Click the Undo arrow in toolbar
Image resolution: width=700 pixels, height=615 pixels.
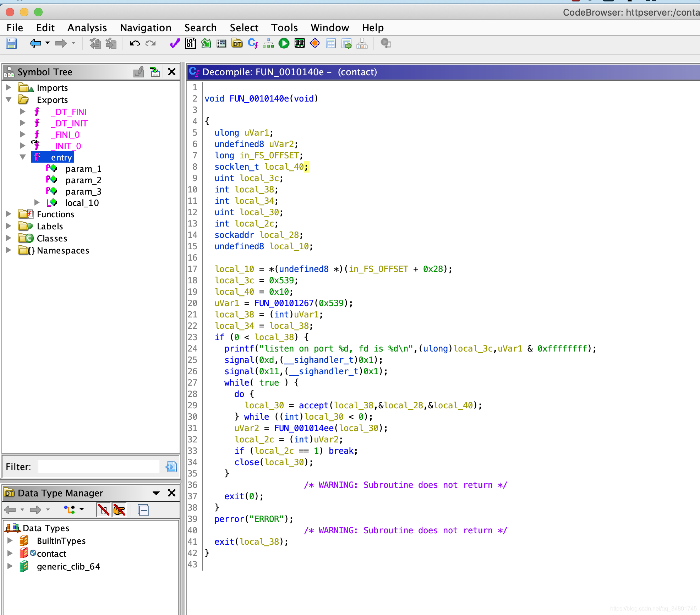tap(135, 44)
